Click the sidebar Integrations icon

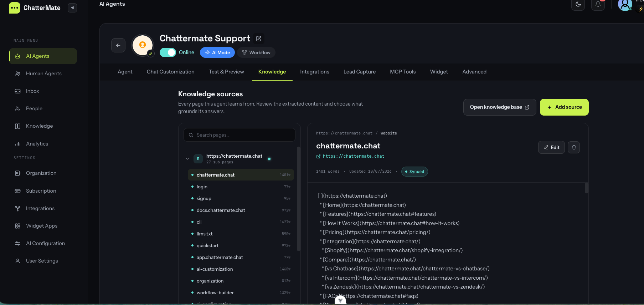point(17,208)
